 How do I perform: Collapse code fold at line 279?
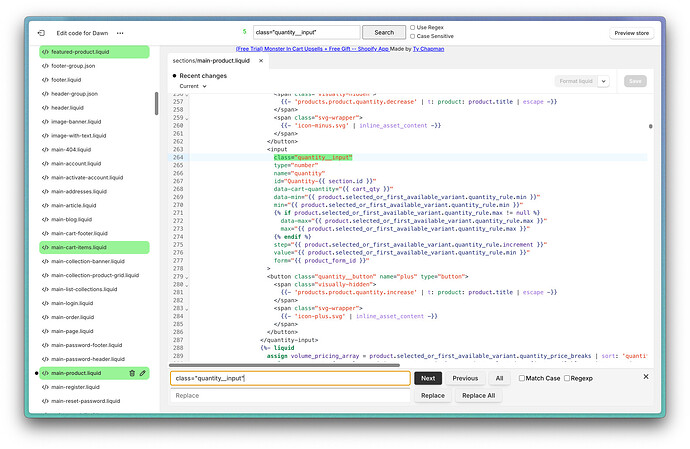[x=187, y=277]
